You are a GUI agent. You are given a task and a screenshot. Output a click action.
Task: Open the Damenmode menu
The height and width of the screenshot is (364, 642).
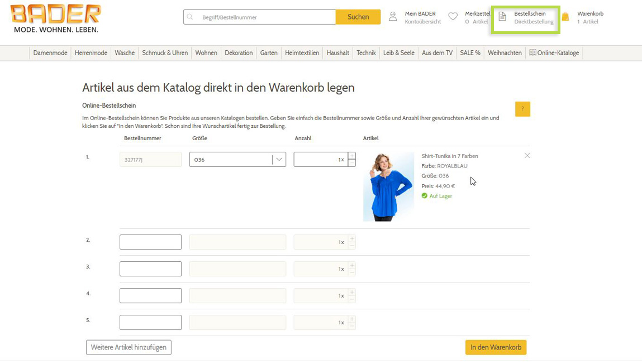[x=50, y=53]
